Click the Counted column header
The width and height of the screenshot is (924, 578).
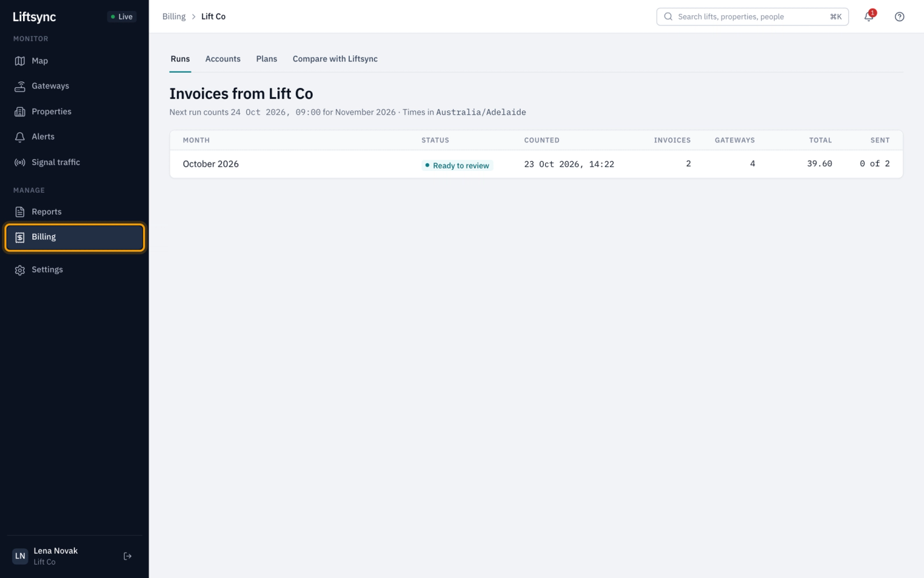542,140
